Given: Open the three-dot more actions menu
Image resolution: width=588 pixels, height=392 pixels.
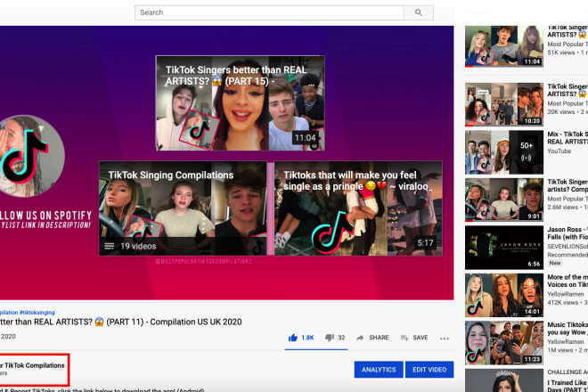Looking at the screenshot, I should click(445, 339).
